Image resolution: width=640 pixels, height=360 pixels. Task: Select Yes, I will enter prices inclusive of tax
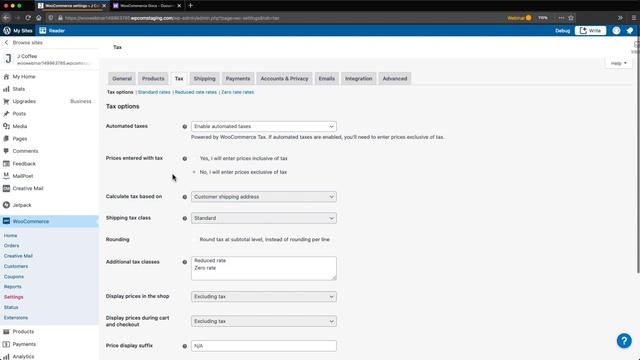click(x=194, y=158)
